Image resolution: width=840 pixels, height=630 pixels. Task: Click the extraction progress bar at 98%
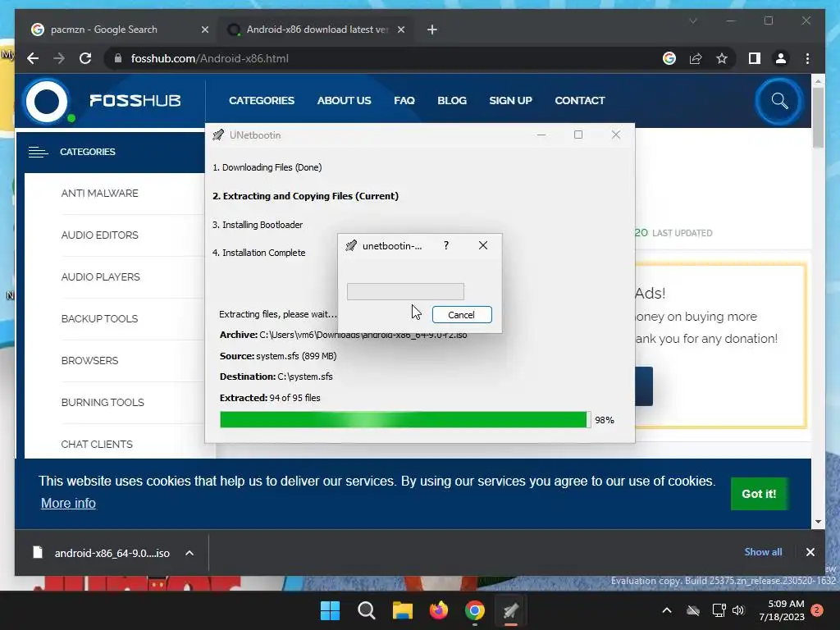[x=405, y=419]
